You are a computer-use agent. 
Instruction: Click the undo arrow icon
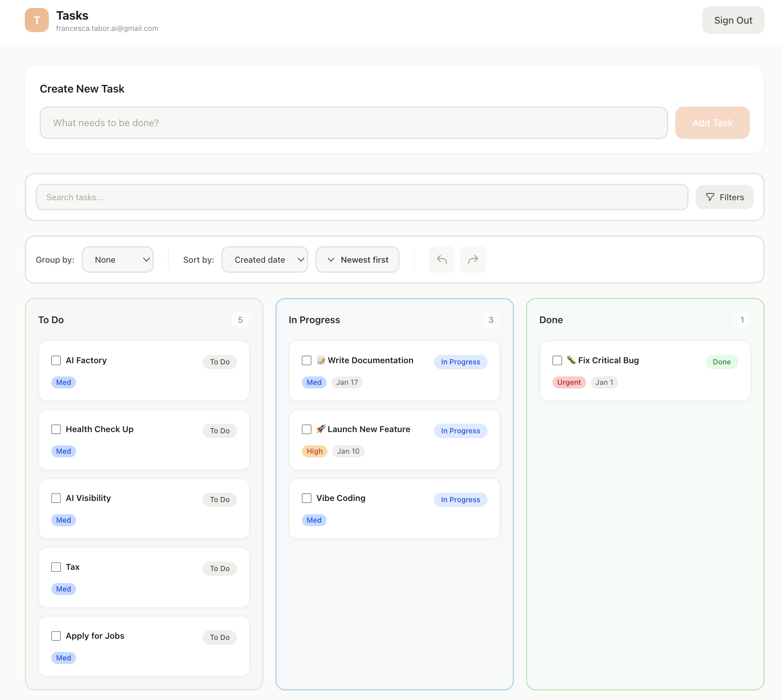coord(442,259)
